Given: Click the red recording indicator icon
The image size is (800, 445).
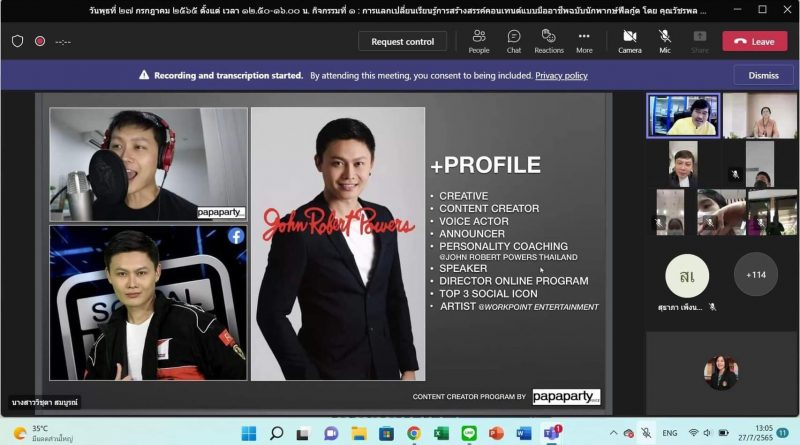Looking at the screenshot, I should (40, 41).
